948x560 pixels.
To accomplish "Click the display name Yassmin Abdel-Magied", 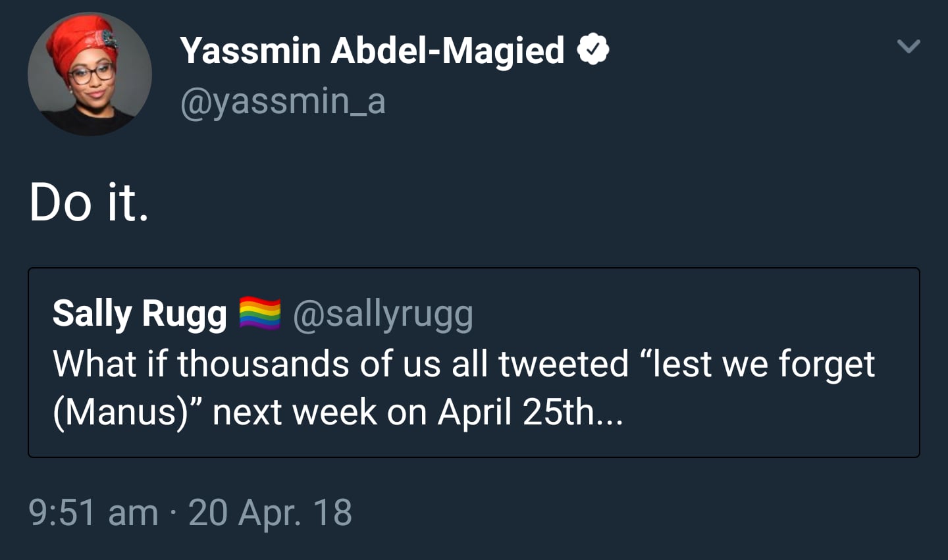I will click(x=372, y=51).
